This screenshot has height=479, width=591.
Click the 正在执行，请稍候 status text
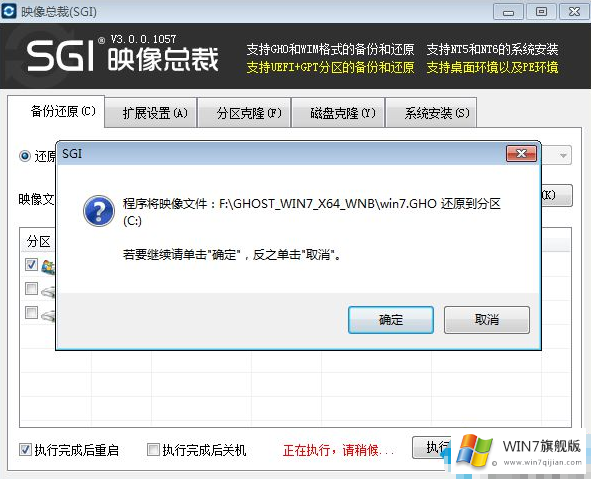(338, 450)
